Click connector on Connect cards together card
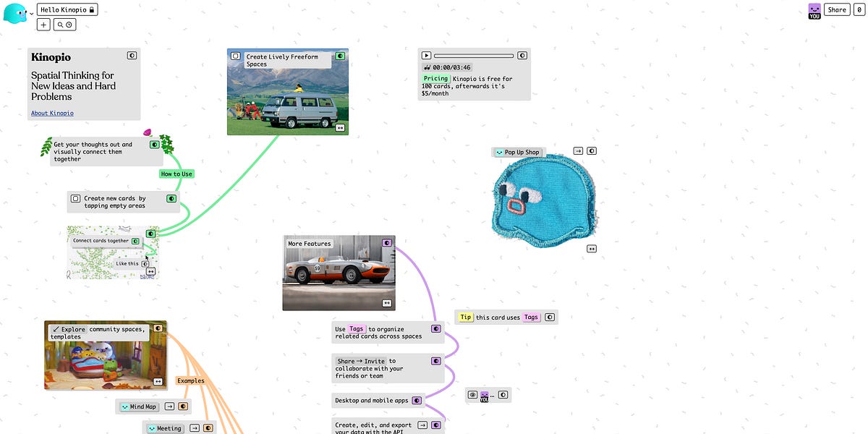This screenshot has width=868, height=434. [150, 234]
